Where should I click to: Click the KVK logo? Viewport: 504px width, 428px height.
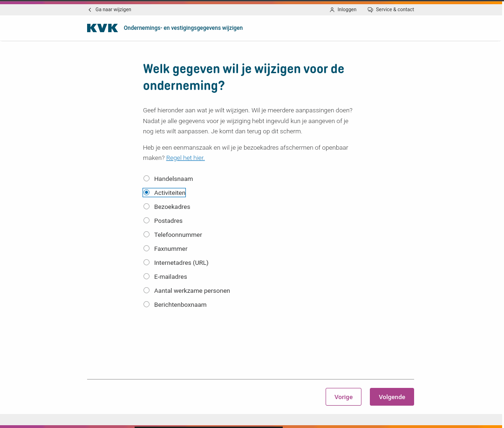pos(102,28)
